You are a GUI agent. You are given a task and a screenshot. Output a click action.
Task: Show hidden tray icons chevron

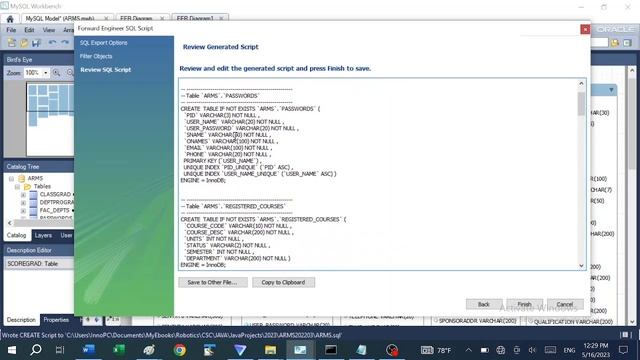[x=469, y=350]
